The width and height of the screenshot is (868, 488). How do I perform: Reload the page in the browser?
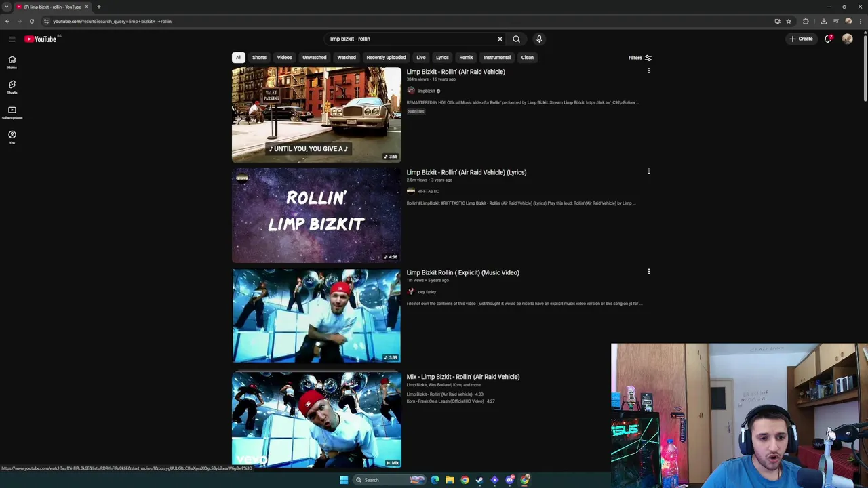[31, 21]
